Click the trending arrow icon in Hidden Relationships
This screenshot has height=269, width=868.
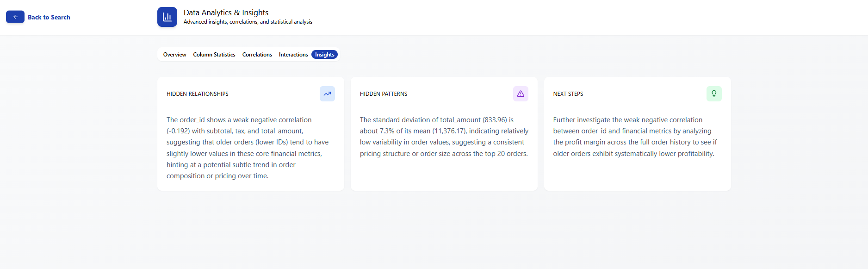[327, 94]
